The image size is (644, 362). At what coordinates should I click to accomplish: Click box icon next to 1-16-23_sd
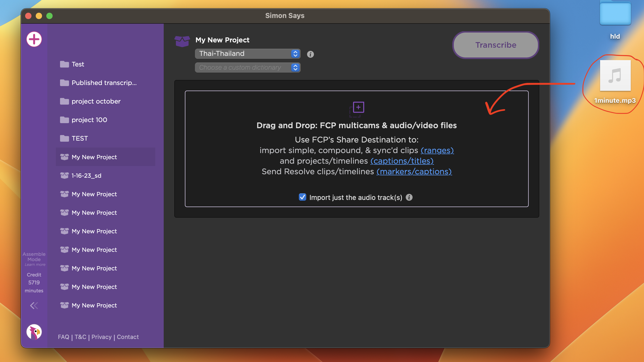pyautogui.click(x=64, y=175)
